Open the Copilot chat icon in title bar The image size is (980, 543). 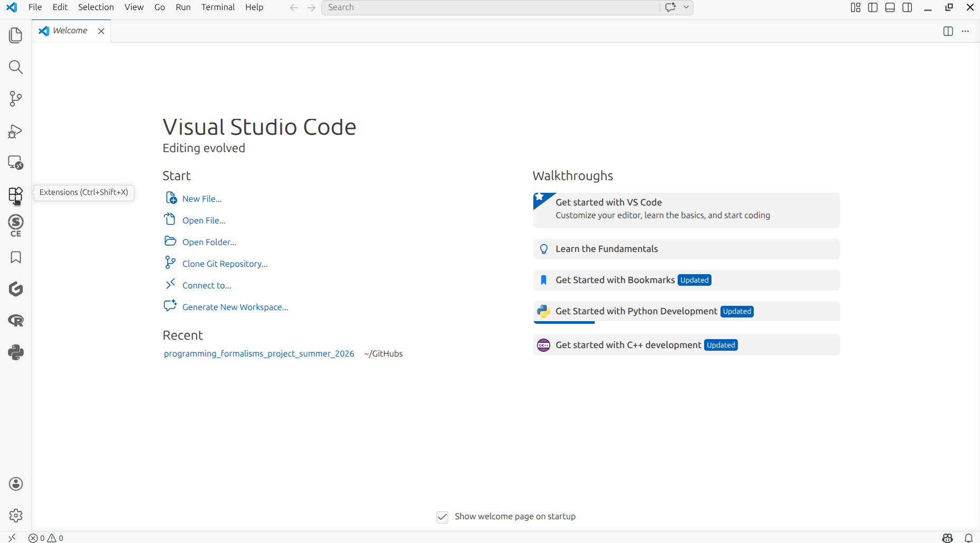click(670, 7)
